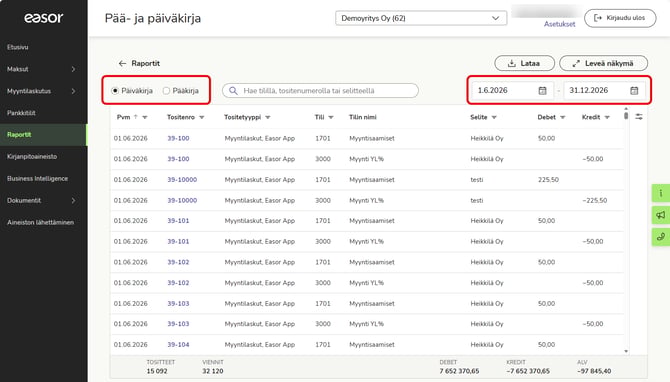Click the search field Hae tilillä, tositenumerolla

(x=320, y=91)
